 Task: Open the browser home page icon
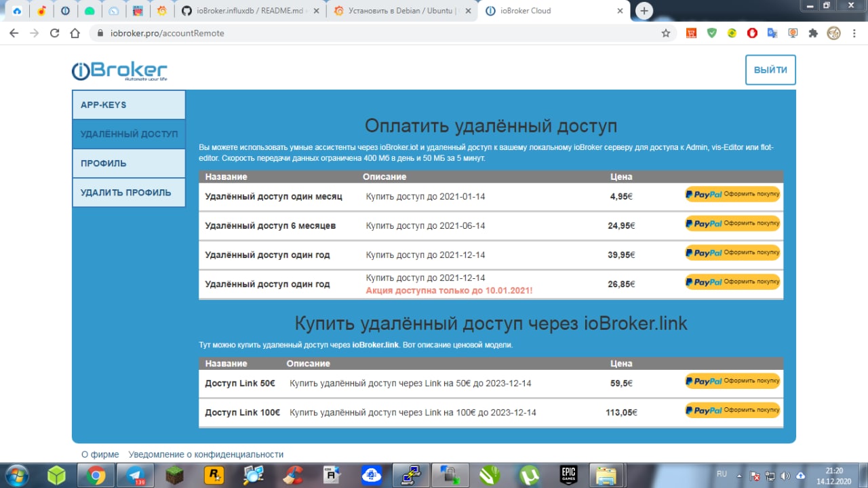pos(75,33)
